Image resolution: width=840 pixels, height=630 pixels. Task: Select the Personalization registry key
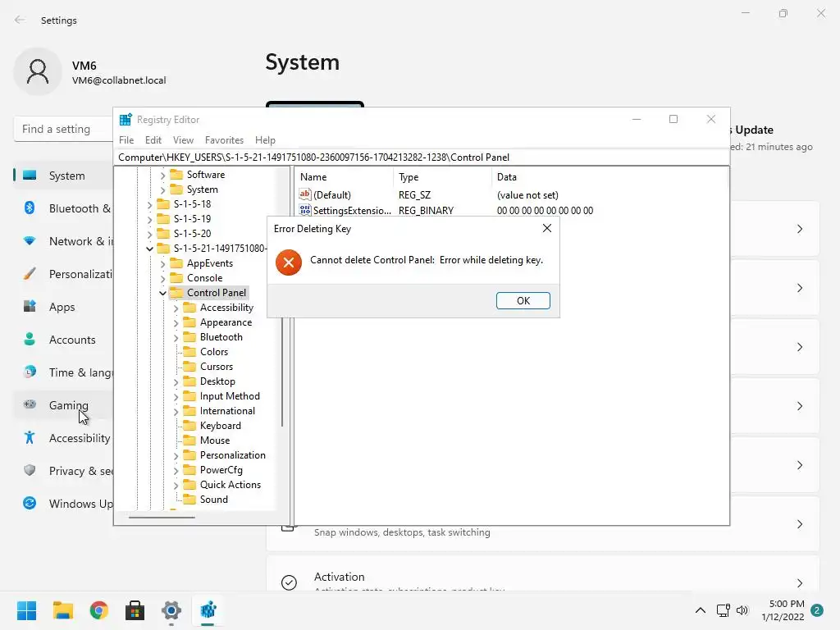[232, 454]
